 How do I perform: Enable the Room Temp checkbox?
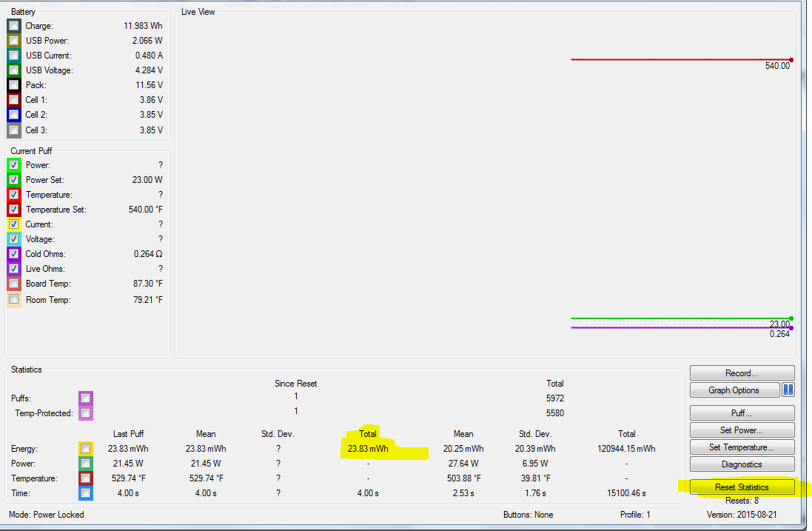[14, 300]
